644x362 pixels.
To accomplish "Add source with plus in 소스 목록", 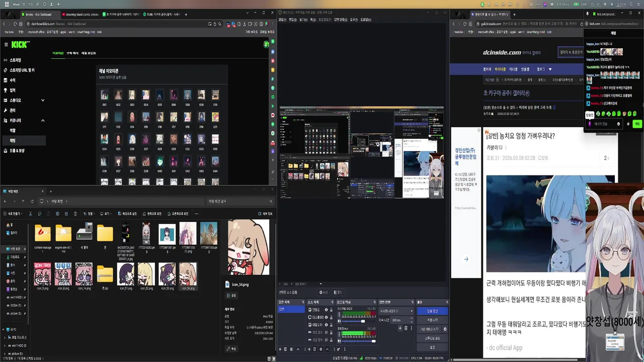I will [309, 349].
